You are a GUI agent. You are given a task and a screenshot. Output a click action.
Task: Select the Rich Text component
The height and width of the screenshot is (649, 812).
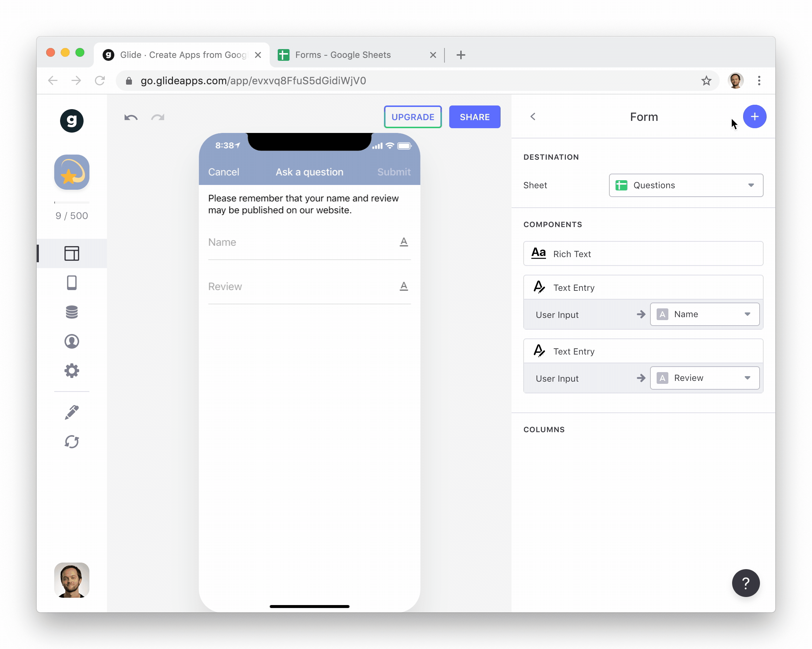click(x=643, y=254)
